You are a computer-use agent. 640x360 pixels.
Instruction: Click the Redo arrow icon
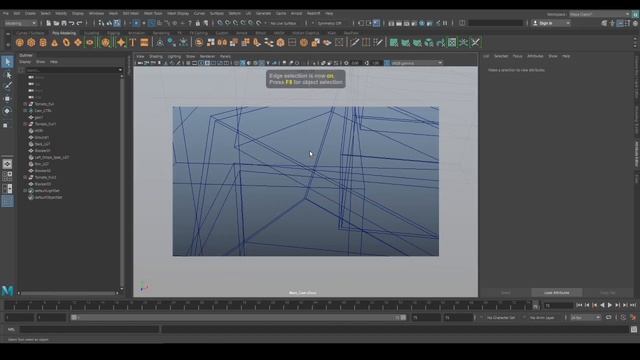(80, 23)
